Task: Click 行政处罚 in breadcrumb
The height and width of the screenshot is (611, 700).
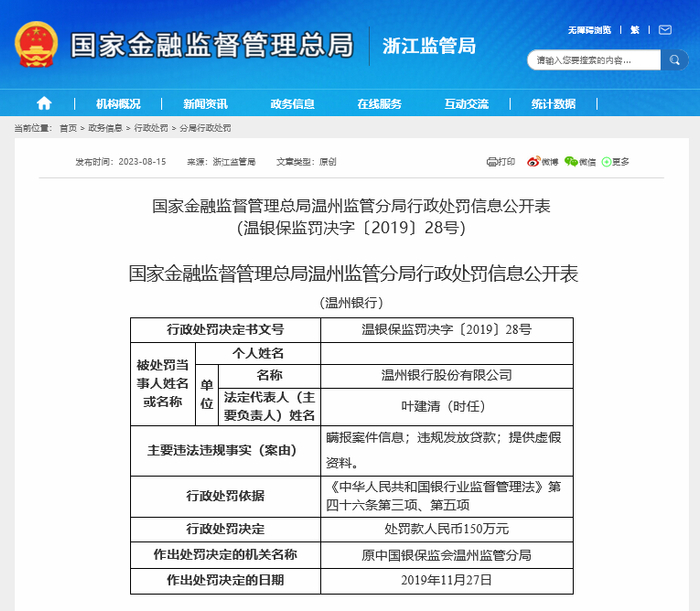Action: [151, 128]
